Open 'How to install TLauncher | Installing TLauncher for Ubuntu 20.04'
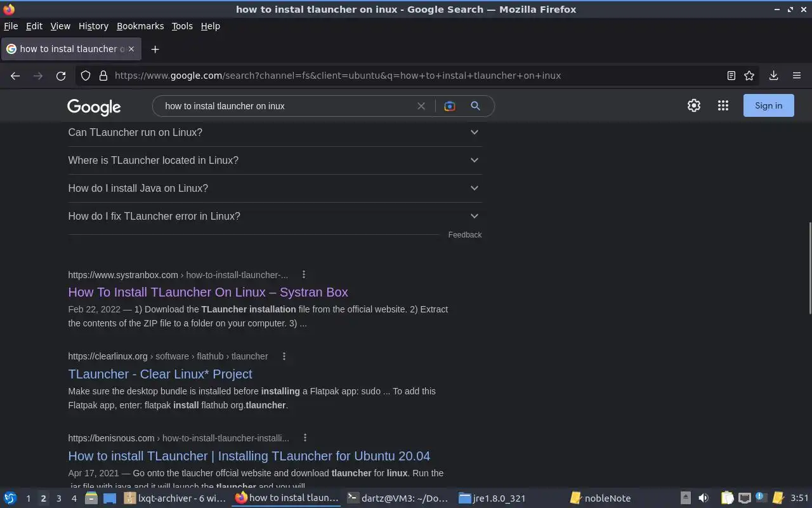This screenshot has height=508, width=812. click(249, 456)
